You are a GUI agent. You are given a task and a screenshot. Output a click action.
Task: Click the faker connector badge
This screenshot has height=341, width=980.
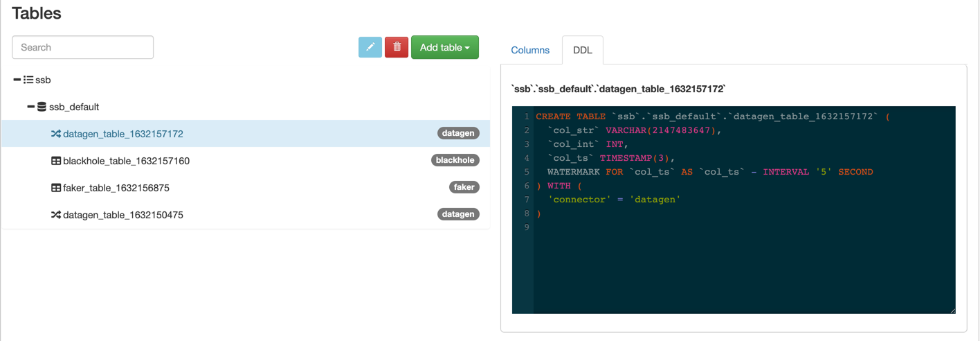(x=464, y=187)
